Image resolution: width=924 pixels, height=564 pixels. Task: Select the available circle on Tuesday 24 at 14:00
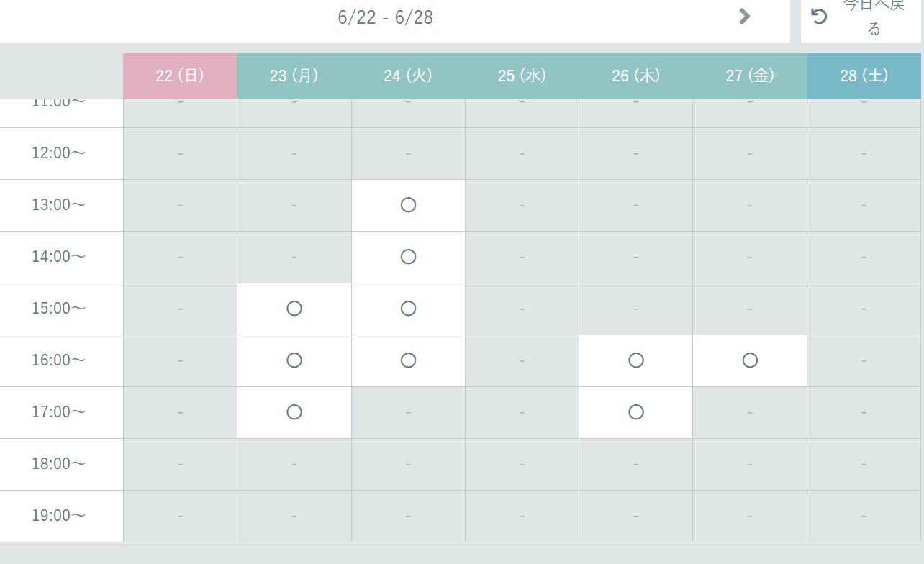(408, 257)
